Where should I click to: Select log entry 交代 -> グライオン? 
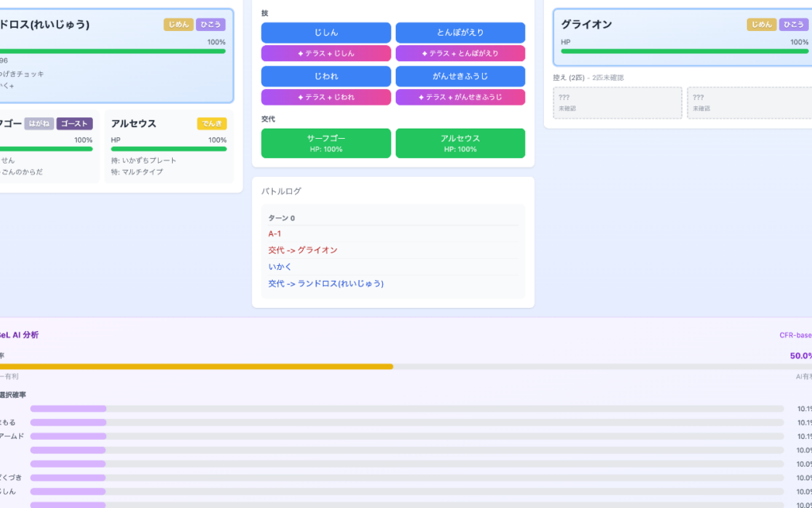[x=302, y=250]
